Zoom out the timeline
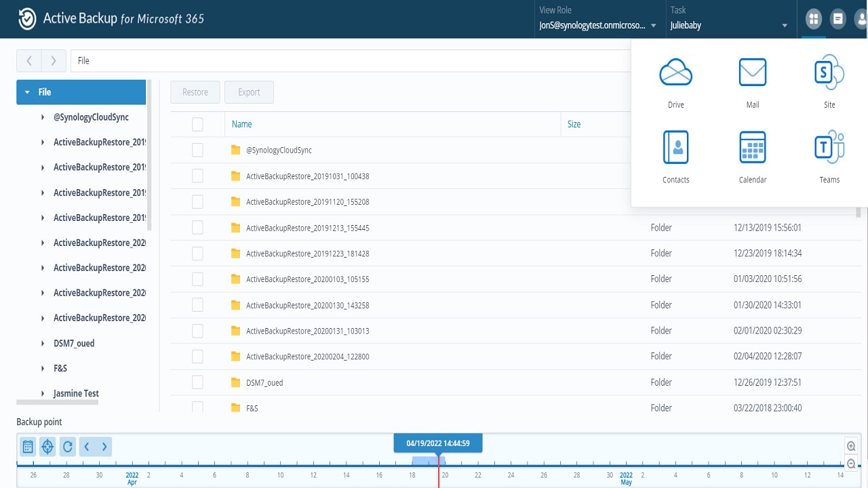Image resolution: width=868 pixels, height=488 pixels. [851, 464]
